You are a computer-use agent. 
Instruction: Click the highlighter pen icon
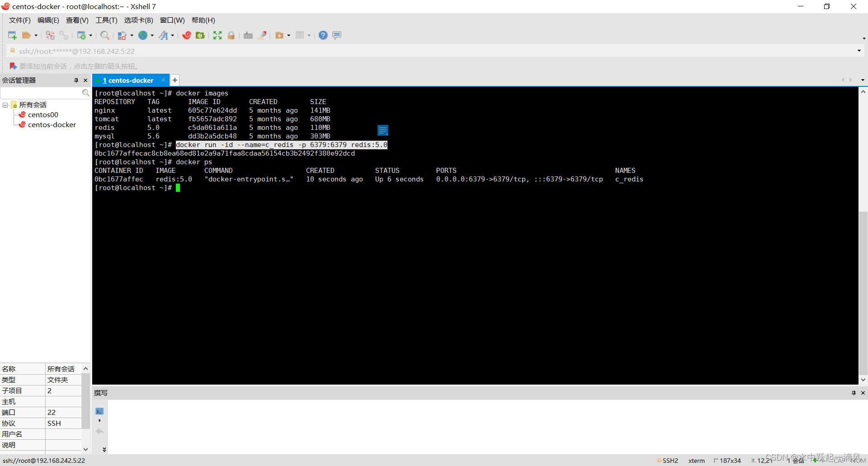(262, 35)
